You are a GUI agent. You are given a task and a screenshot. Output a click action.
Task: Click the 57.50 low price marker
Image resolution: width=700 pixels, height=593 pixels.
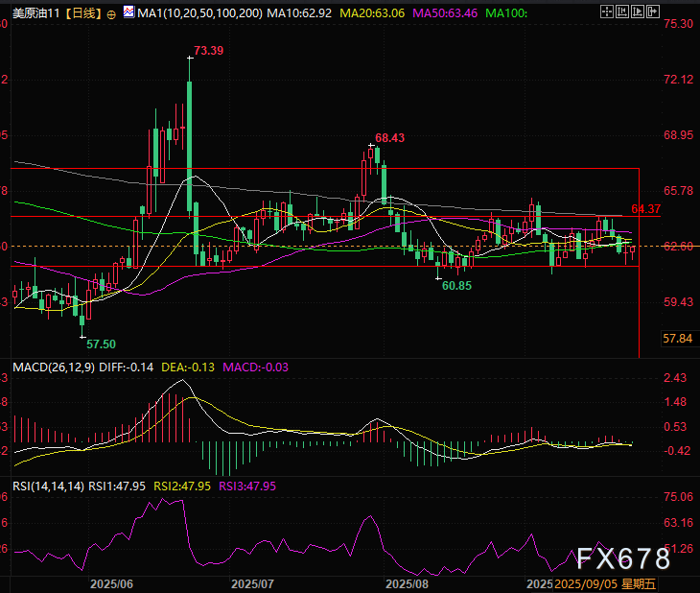(102, 344)
